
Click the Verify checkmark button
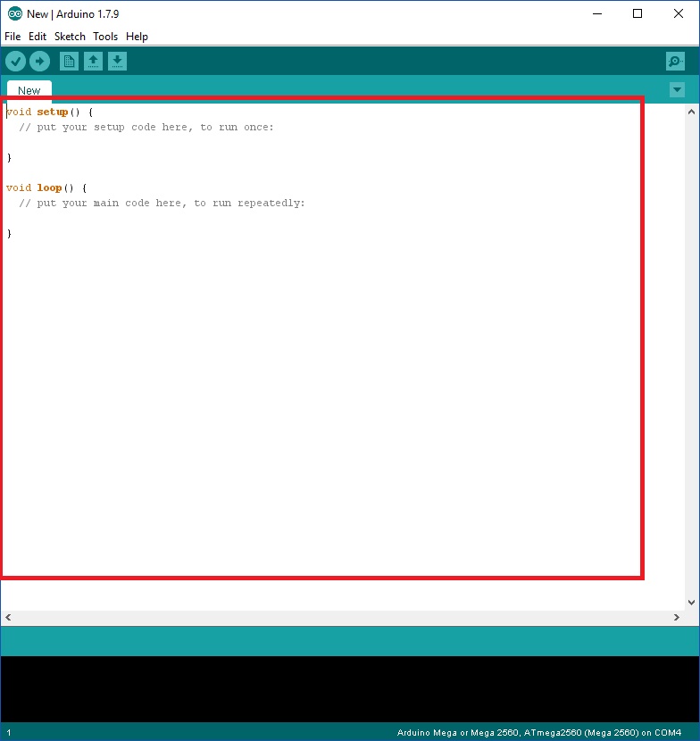pos(16,61)
